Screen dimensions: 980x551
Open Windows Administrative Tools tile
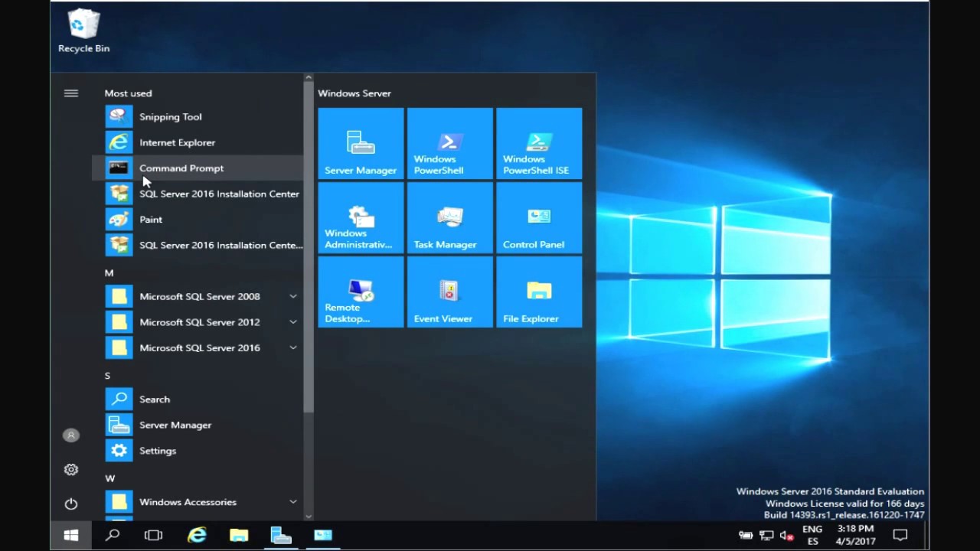(x=361, y=217)
